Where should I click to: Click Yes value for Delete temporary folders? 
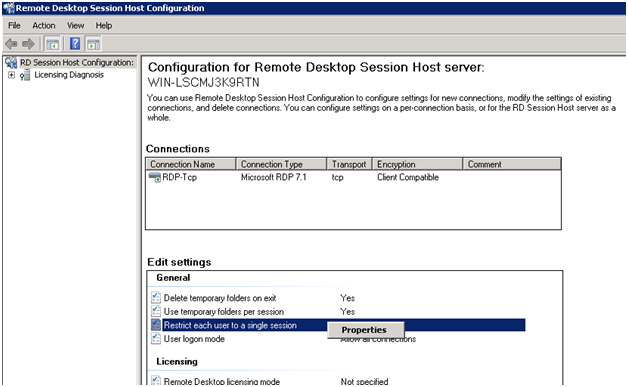[x=347, y=298]
